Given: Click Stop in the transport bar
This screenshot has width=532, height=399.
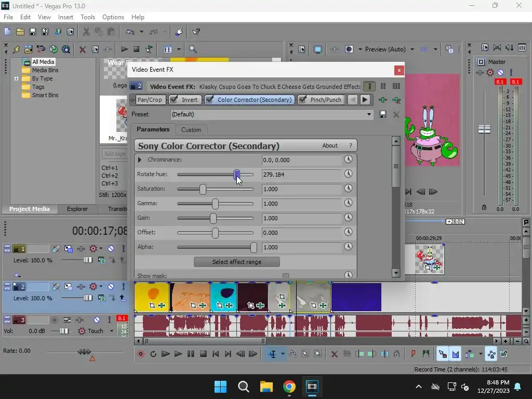Looking at the screenshot, I should [x=203, y=354].
